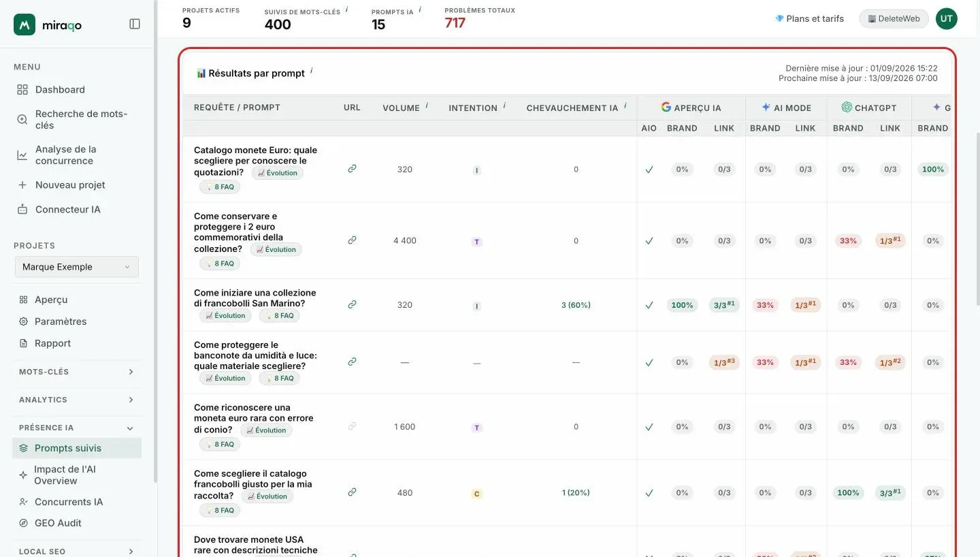Collapse the sidebar panel toggle icon
Viewport: 980px width, 557px height.
pos(135,24)
